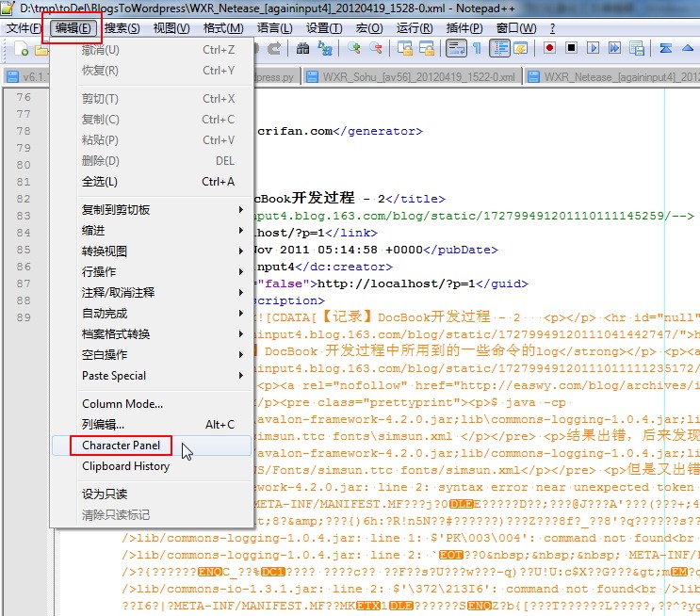Click the Replace toolbar icon
Image resolution: width=700 pixels, height=616 pixels.
pyautogui.click(x=325, y=48)
